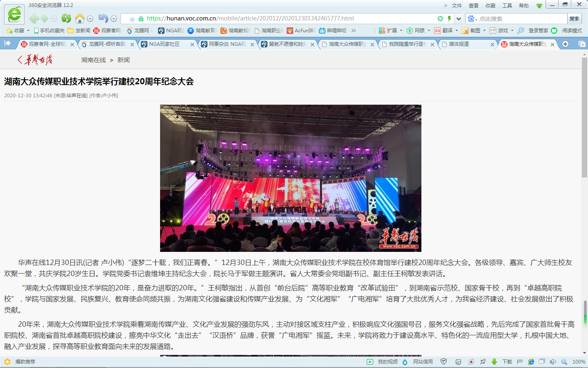Mute sound via status bar speaker
Image resolution: width=588 pixels, height=368 pixels.
[553, 362]
